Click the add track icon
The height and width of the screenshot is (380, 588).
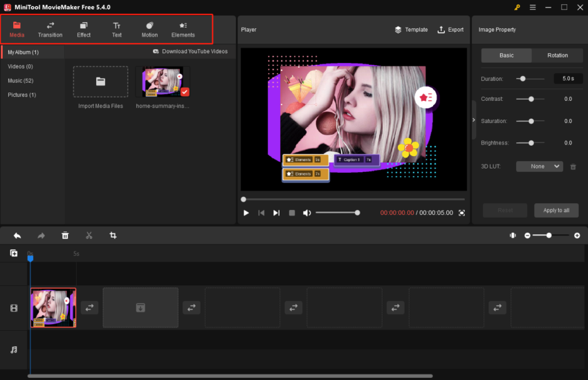[14, 254]
